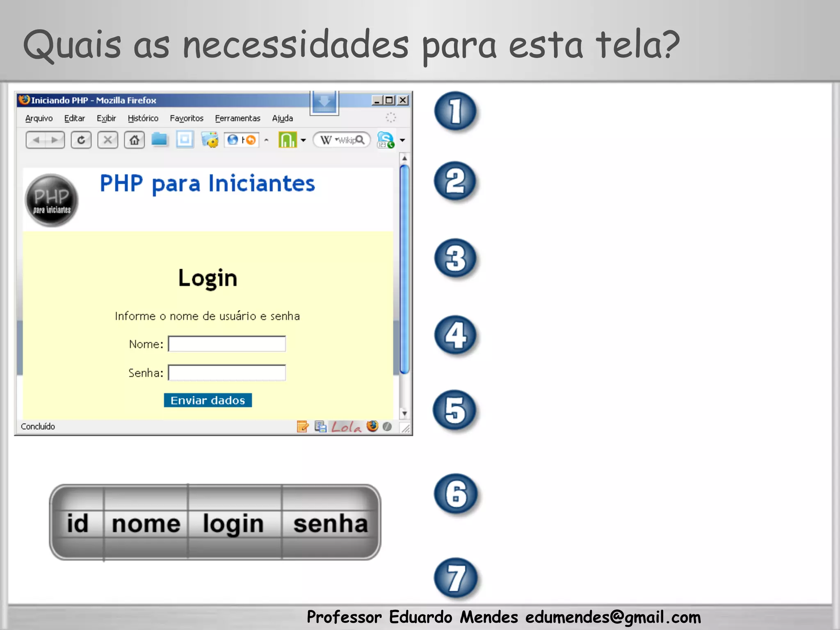Open the Wikipedia search engine selector

[x=329, y=140]
